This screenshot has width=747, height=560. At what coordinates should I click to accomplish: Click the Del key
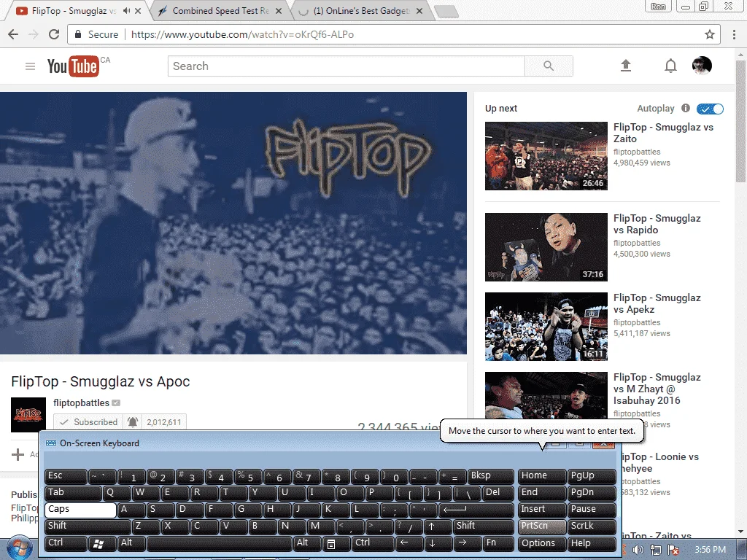click(x=498, y=494)
